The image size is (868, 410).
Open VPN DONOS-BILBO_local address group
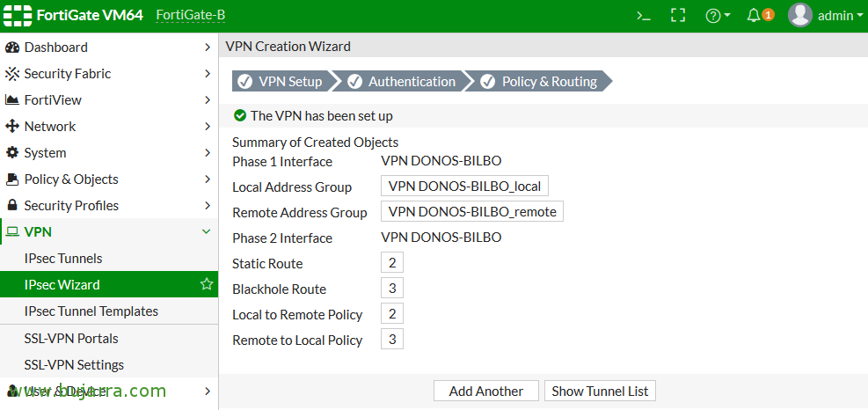click(465, 187)
